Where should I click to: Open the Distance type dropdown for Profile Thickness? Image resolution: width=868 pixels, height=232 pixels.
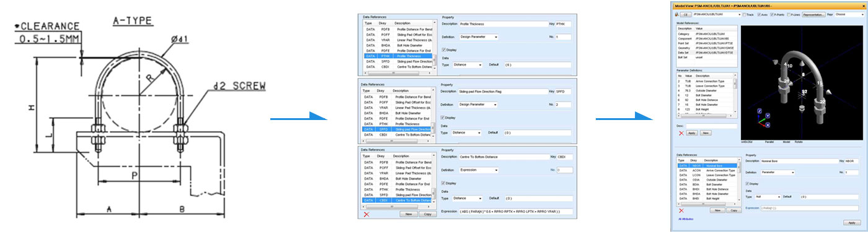coord(468,64)
